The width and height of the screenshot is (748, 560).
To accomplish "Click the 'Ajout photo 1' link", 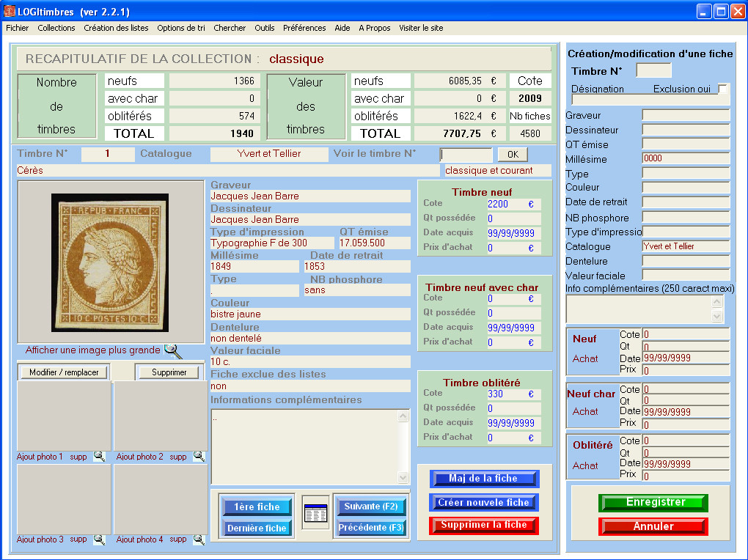I will [40, 457].
